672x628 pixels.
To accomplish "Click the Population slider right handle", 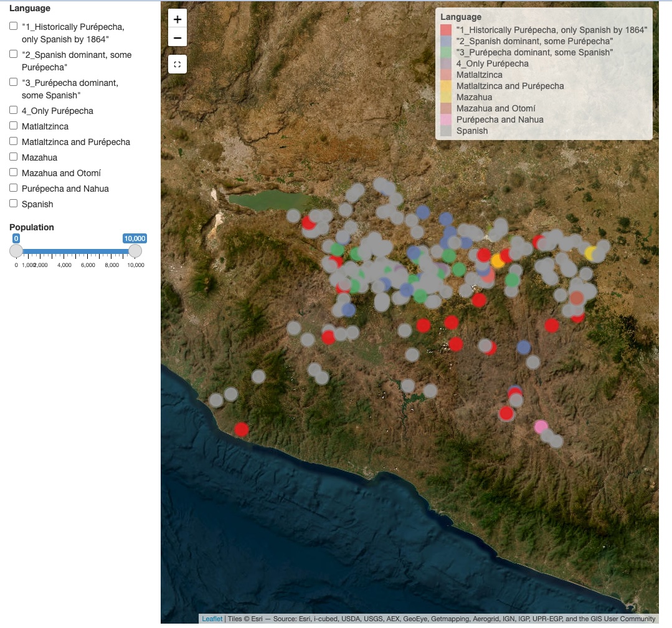I will 135,251.
